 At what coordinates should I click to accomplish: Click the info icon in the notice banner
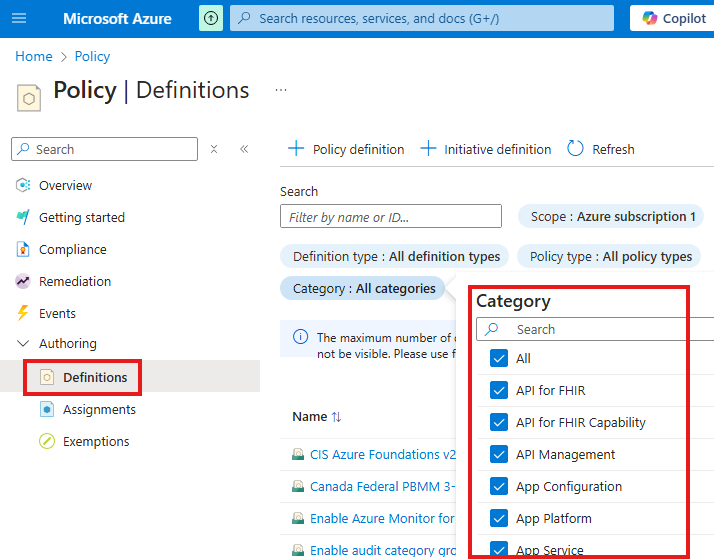pos(301,337)
